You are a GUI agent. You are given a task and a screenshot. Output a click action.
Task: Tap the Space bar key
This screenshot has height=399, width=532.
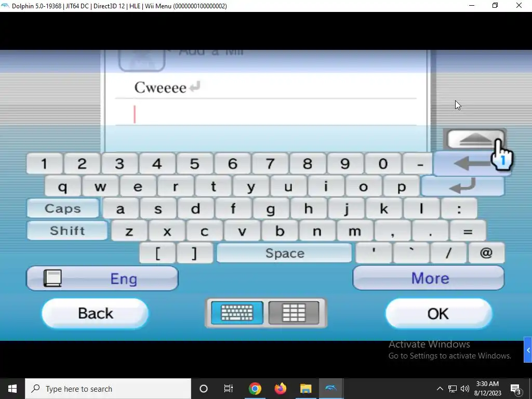pos(284,253)
